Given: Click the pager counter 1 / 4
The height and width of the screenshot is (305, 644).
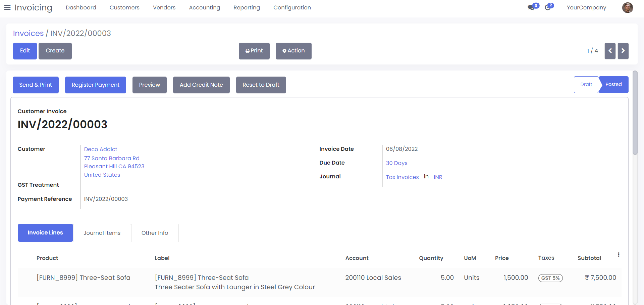Looking at the screenshot, I should pos(592,51).
